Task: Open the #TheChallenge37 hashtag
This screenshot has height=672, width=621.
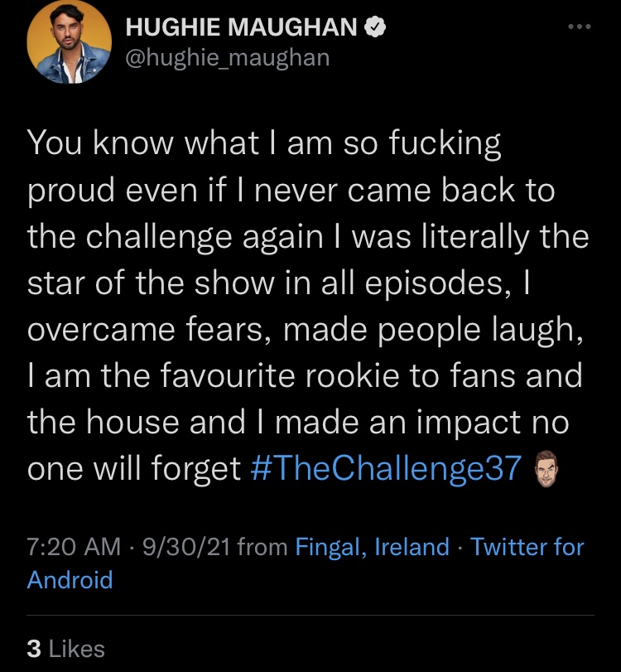Action: pos(386,468)
